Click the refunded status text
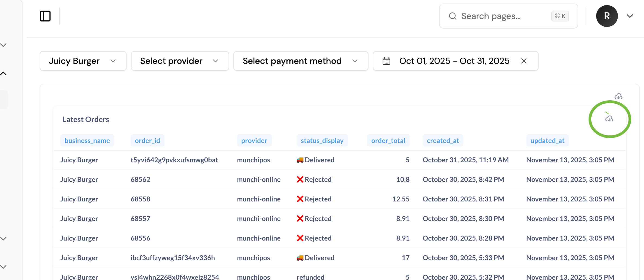Viewport: 644px width, 280px height. point(311,277)
